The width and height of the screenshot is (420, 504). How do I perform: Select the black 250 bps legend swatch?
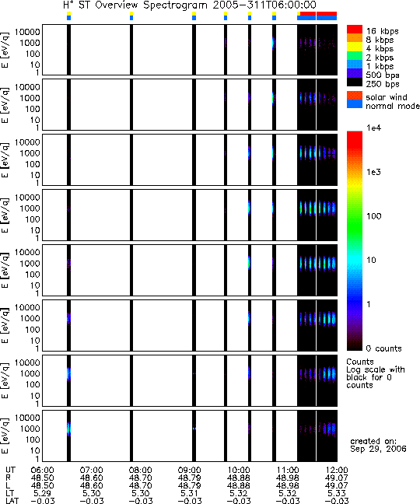pyautogui.click(x=355, y=82)
